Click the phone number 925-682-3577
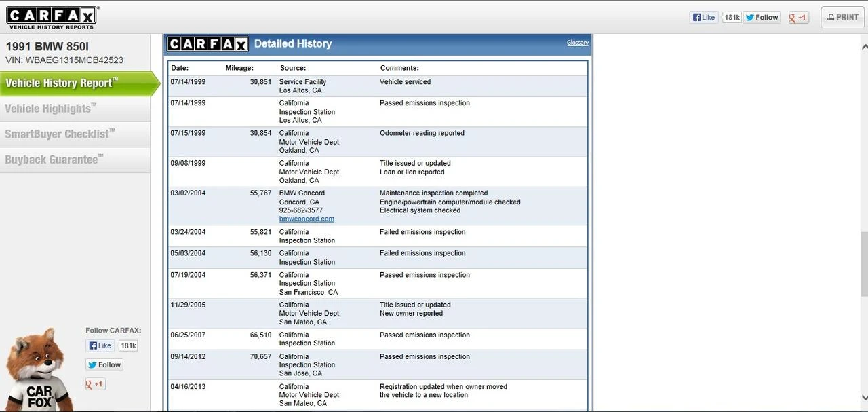868x412 pixels. point(301,210)
